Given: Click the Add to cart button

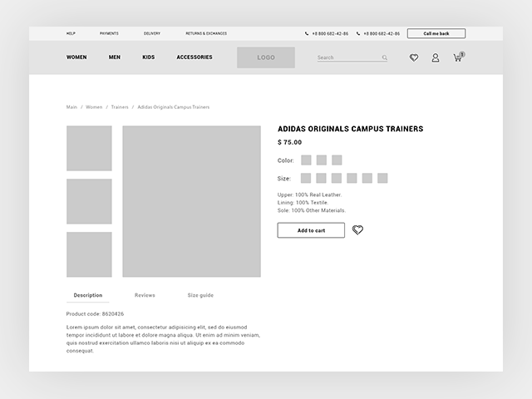Looking at the screenshot, I should 311,230.
